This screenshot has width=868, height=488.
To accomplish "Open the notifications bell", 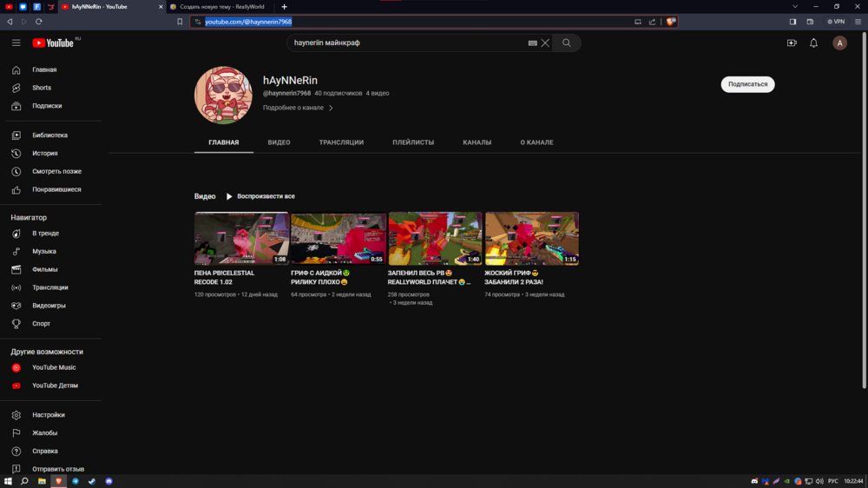I will pos(813,43).
